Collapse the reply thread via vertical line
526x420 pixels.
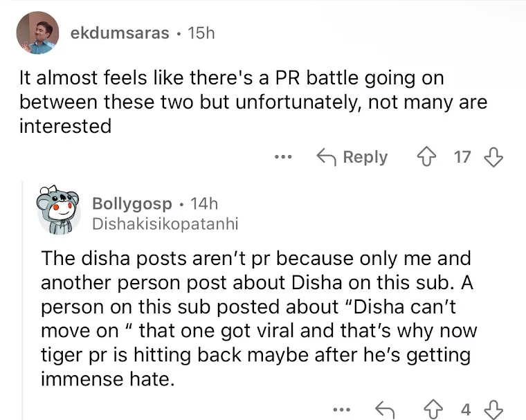23,298
